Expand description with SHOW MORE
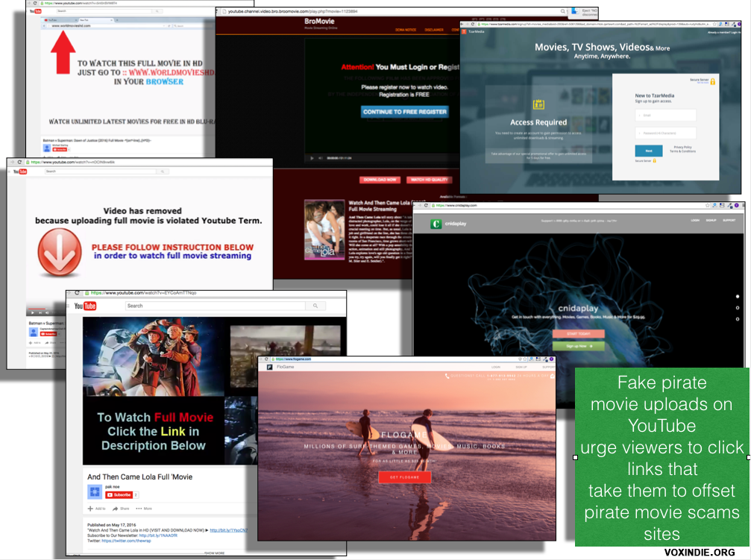751x560 pixels. coord(214,553)
